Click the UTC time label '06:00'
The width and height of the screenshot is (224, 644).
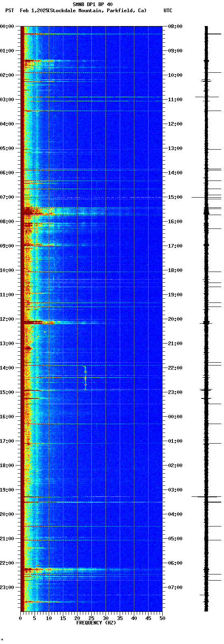175,563
